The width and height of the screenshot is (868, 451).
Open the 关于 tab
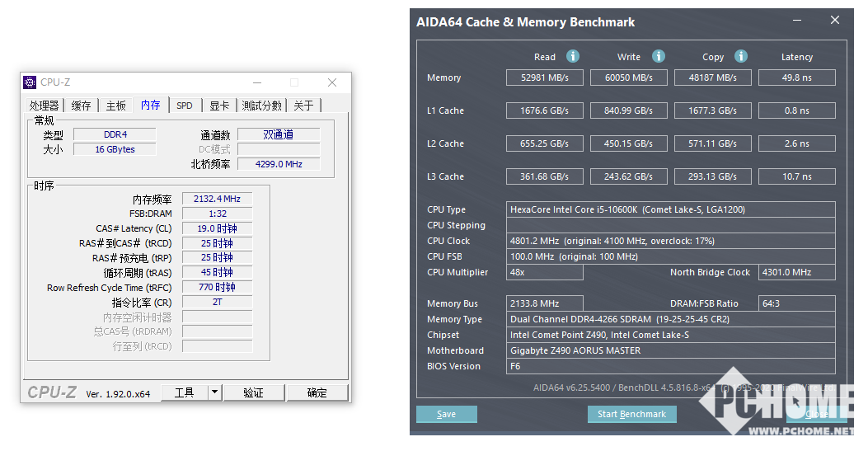click(x=303, y=106)
